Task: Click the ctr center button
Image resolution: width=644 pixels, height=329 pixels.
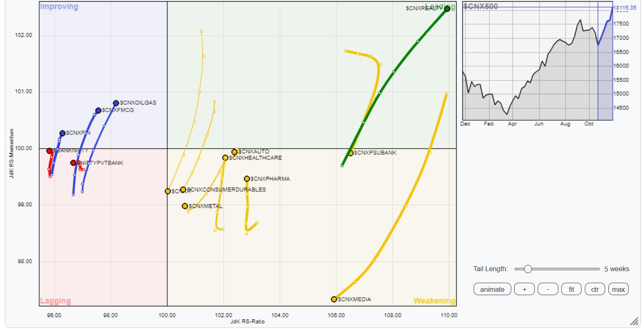Action: coord(595,289)
